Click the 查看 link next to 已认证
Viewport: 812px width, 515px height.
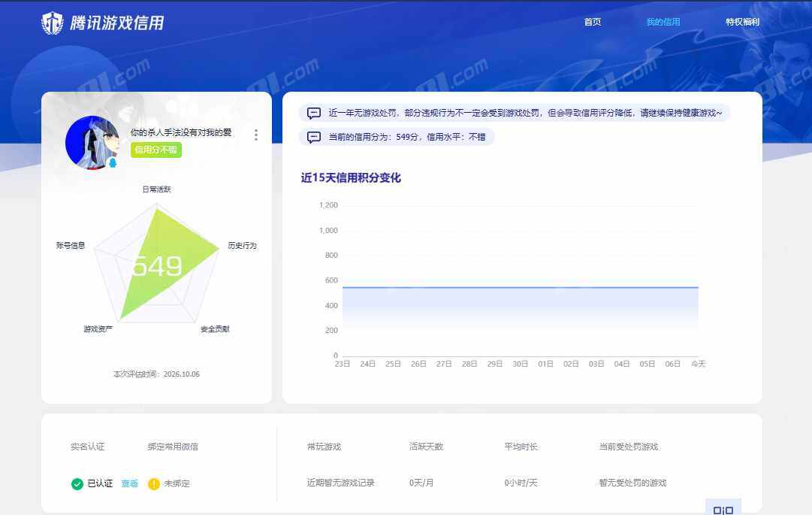point(129,483)
